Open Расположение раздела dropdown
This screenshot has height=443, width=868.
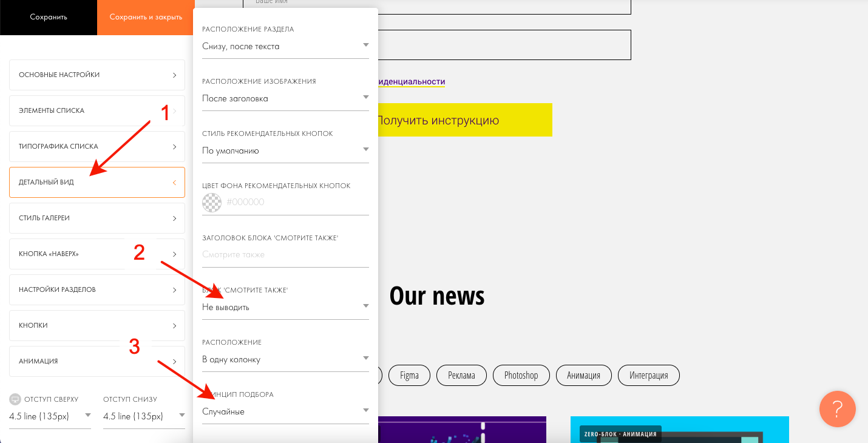tap(285, 46)
